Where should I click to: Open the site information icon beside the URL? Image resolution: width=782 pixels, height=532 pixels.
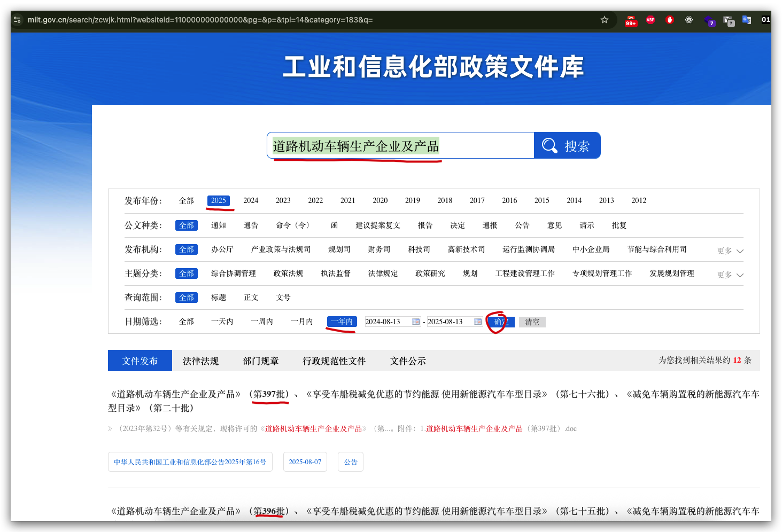pos(17,20)
